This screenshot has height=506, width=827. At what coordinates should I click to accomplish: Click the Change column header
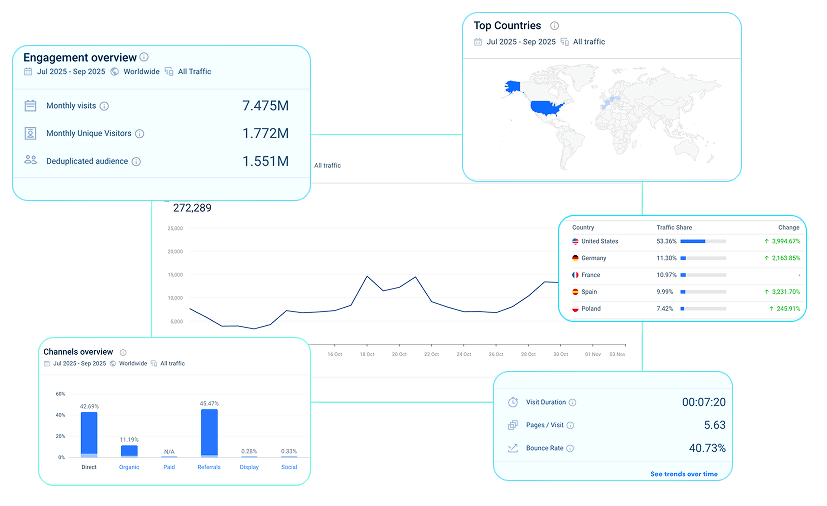click(x=788, y=227)
